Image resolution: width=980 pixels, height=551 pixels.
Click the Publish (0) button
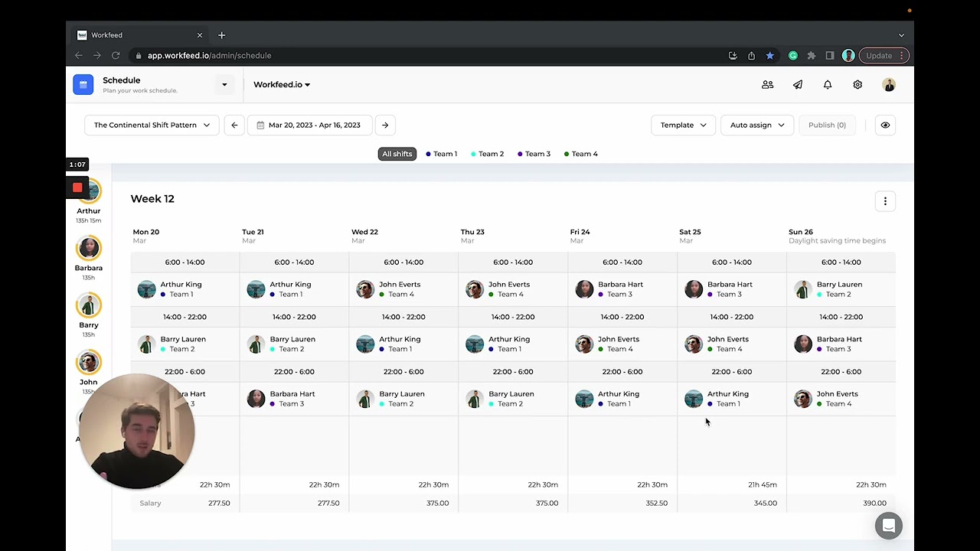pos(827,125)
